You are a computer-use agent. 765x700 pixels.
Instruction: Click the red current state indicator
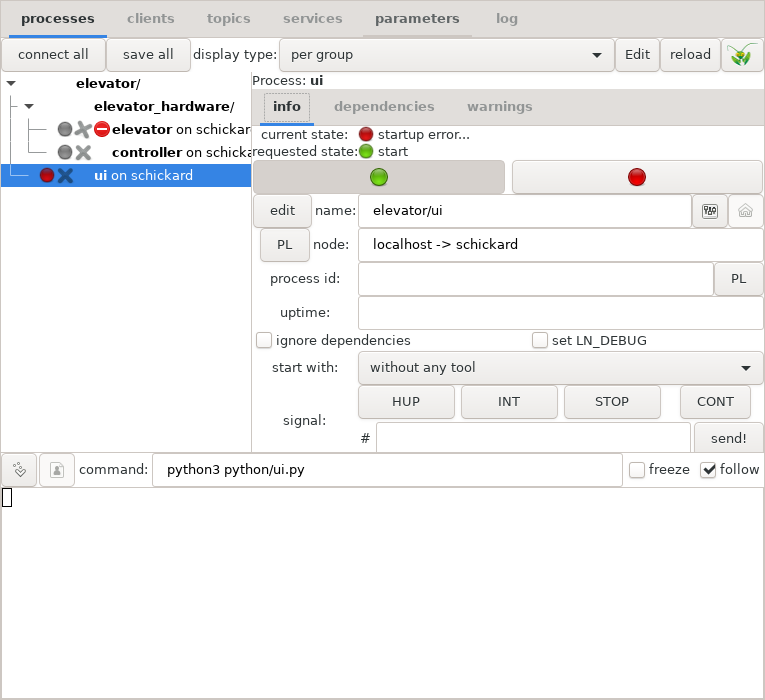click(366, 134)
